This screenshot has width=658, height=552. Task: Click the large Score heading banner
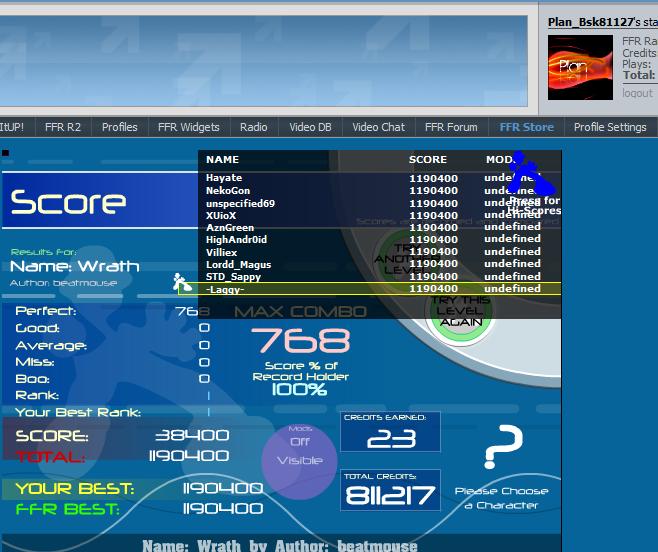point(100,201)
